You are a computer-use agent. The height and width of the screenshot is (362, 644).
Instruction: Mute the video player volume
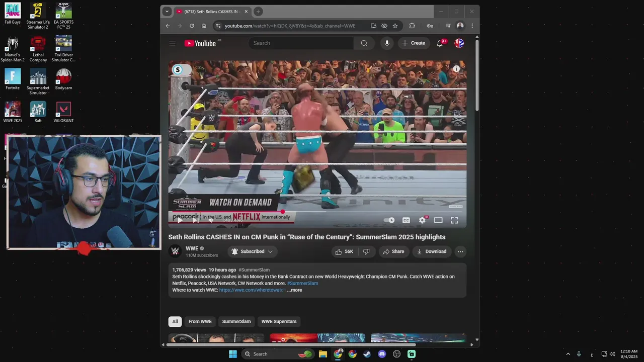pos(211,220)
